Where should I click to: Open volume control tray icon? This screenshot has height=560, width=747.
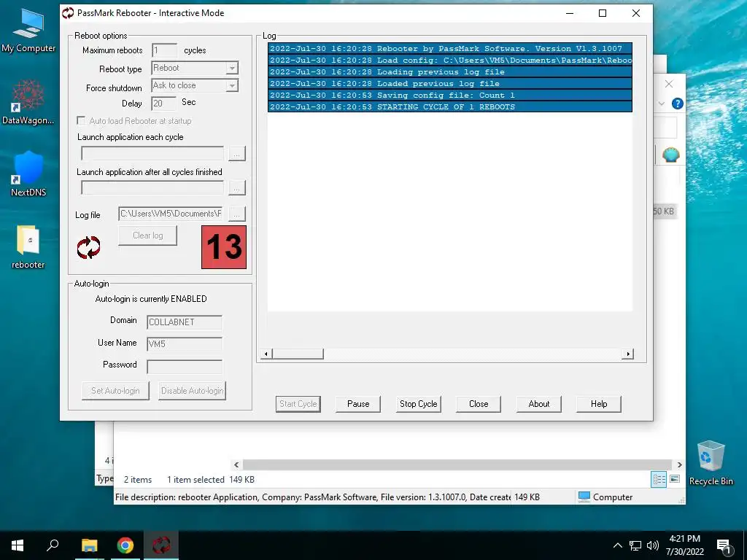click(653, 545)
